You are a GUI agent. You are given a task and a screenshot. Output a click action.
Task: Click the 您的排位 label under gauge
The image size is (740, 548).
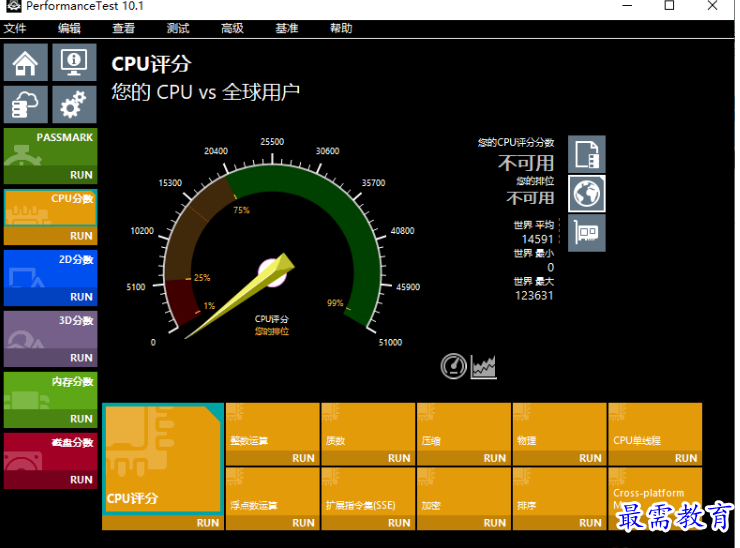click(x=272, y=331)
